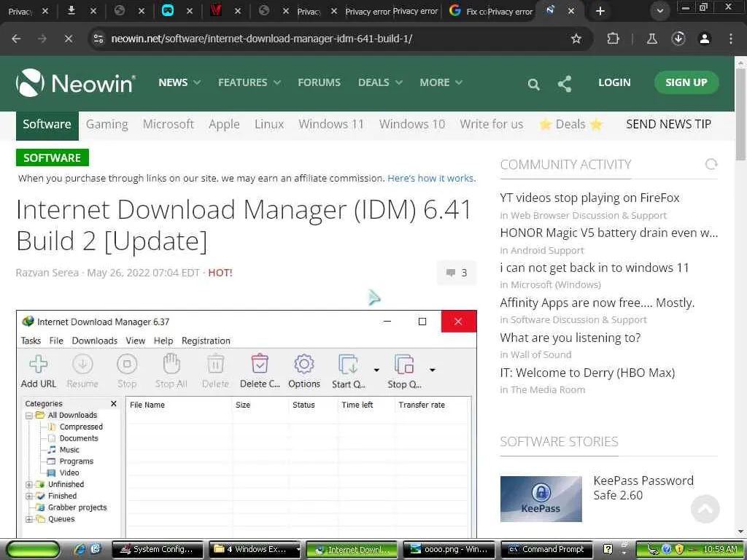This screenshot has width=747, height=560.
Task: Close the game controller icon tab
Action: click(x=190, y=11)
